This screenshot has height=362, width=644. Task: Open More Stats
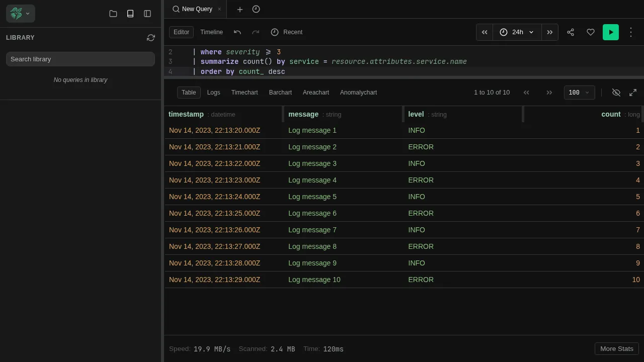click(x=616, y=348)
